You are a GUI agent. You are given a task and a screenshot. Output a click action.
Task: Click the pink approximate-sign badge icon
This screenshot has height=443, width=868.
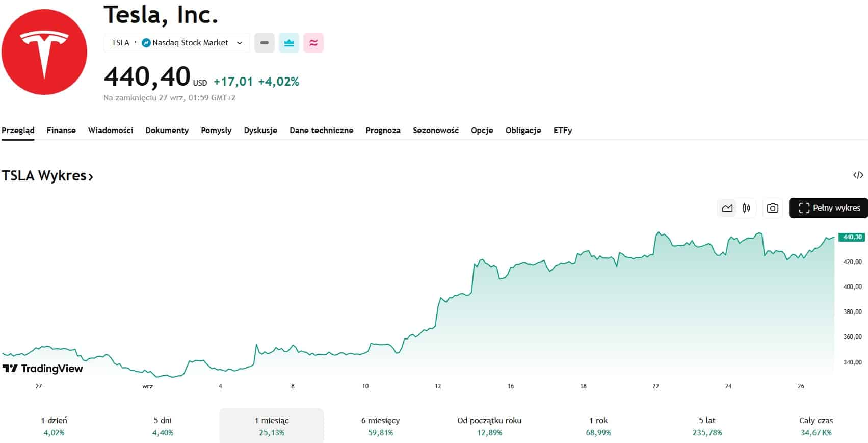click(313, 43)
